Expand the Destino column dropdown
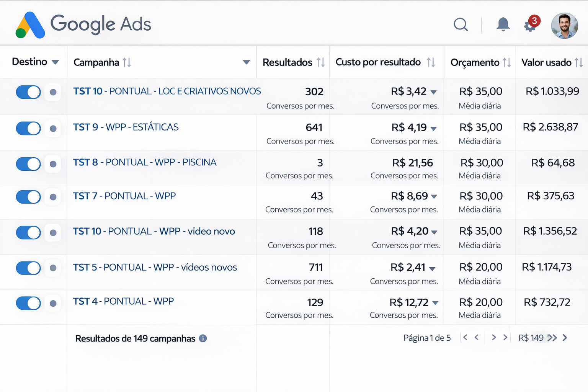Image resolution: width=588 pixels, height=392 pixels. tap(55, 62)
